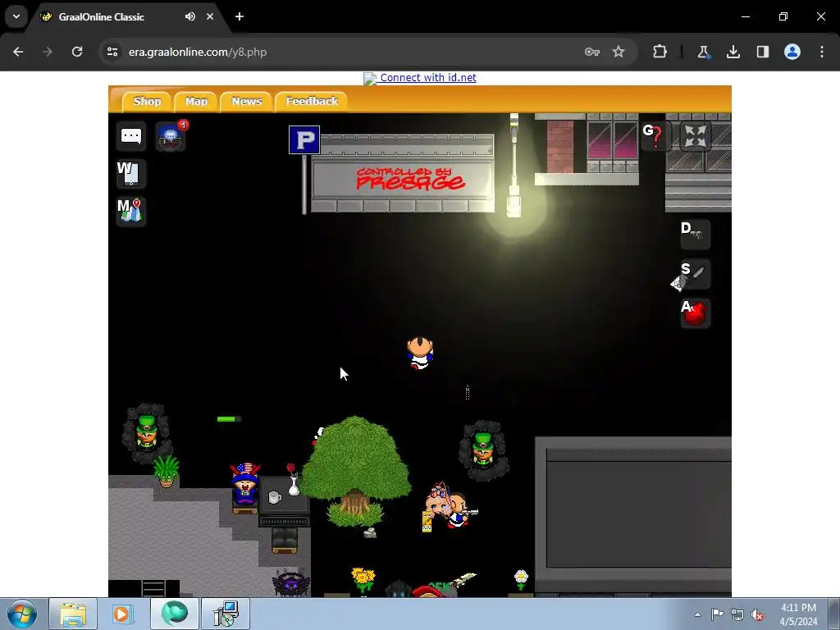Click the leprechaun character on the left
The image size is (840, 630).
coord(147,433)
